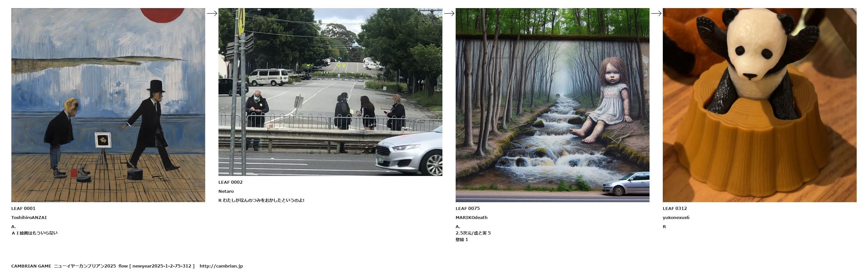Open the LEAF 0002 street photo
This screenshot has width=868, height=274.
tap(330, 92)
